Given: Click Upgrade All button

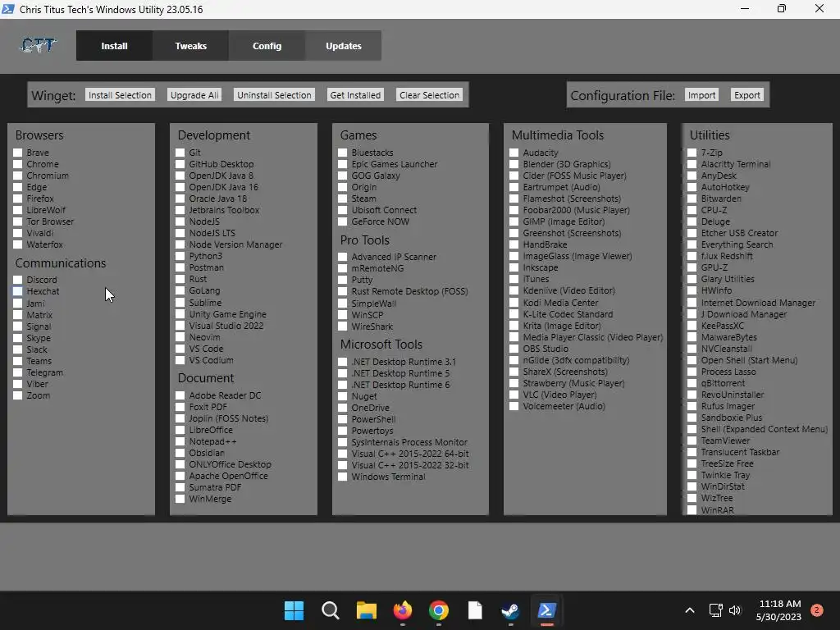Looking at the screenshot, I should (194, 95).
